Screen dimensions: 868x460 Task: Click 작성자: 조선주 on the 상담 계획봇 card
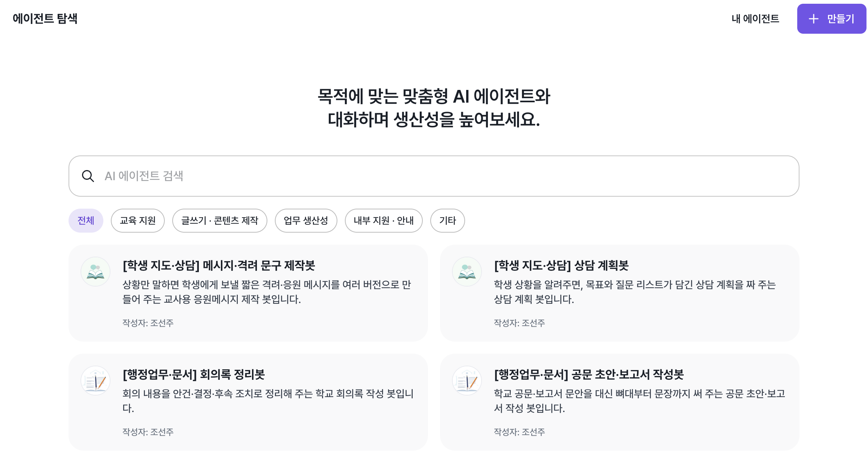[519, 323]
